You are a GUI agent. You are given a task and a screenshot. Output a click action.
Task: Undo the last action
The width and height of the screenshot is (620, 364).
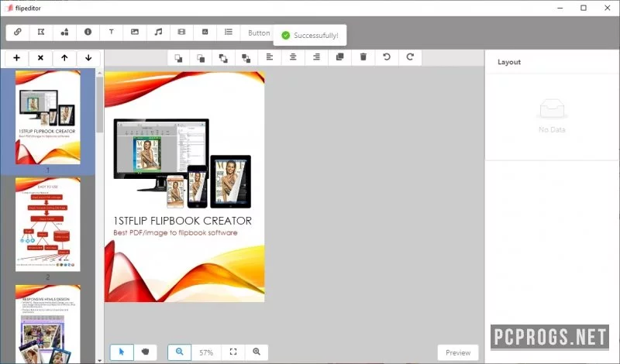point(387,57)
